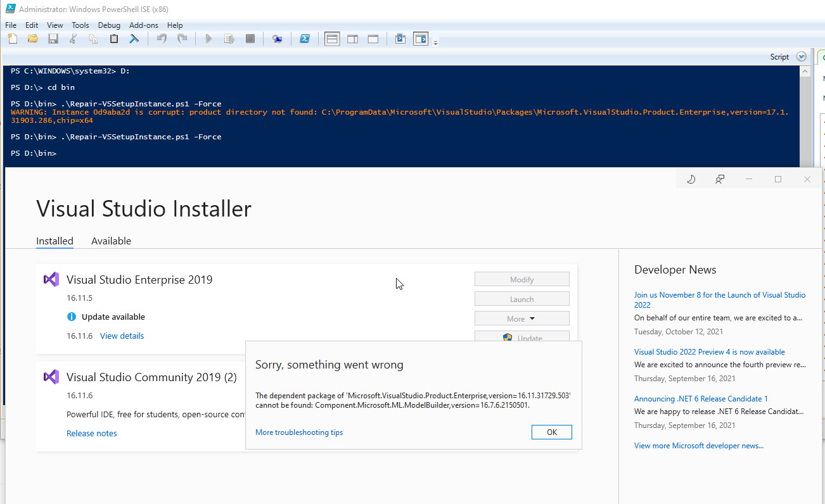Click the PowerShell ISE title bar icon
The height and width of the screenshot is (504, 825).
(x=10, y=9)
